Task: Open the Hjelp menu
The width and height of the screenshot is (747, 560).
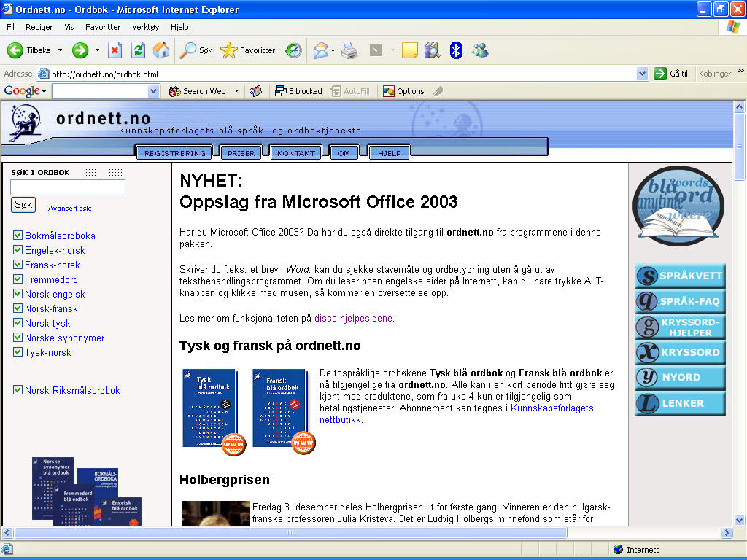Action: coord(179,27)
